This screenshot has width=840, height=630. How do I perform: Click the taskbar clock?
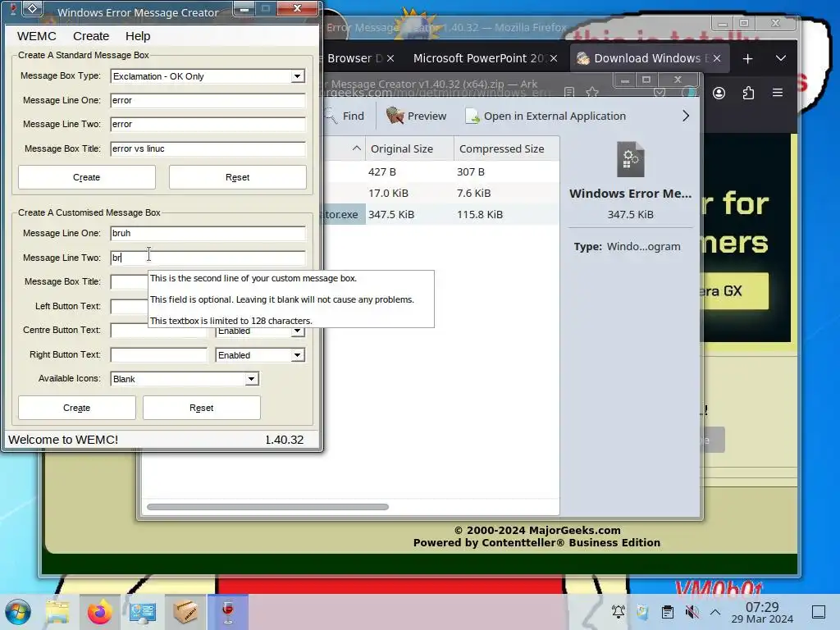point(762,612)
